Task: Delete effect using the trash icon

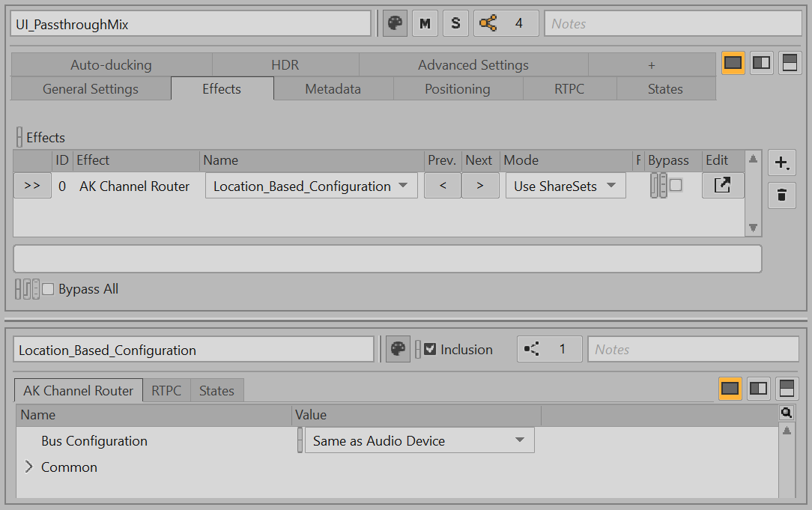Action: [x=781, y=195]
